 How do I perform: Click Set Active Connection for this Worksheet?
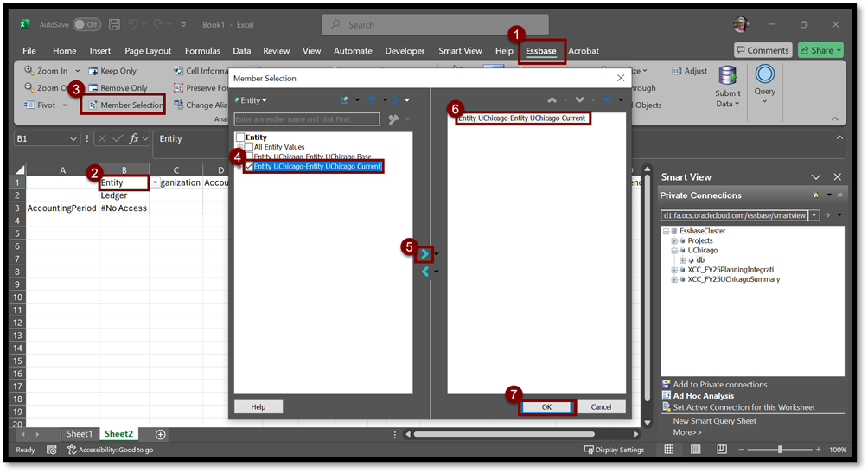pyautogui.click(x=744, y=407)
